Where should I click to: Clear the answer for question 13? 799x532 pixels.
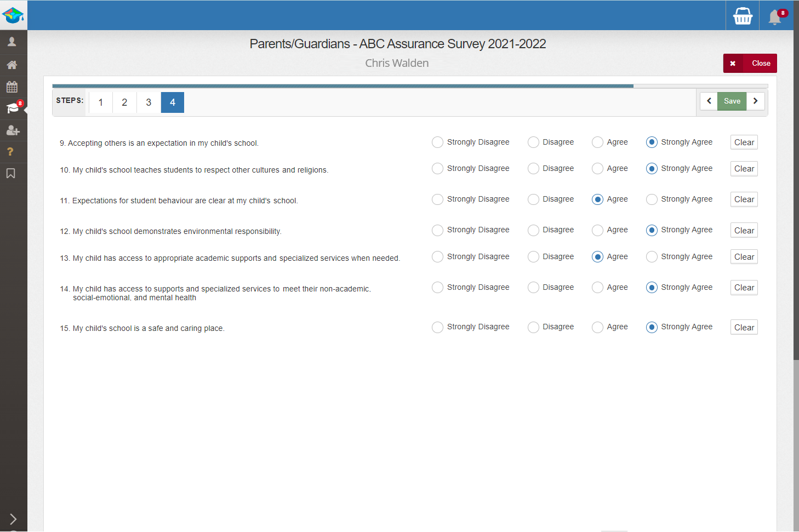744,257
